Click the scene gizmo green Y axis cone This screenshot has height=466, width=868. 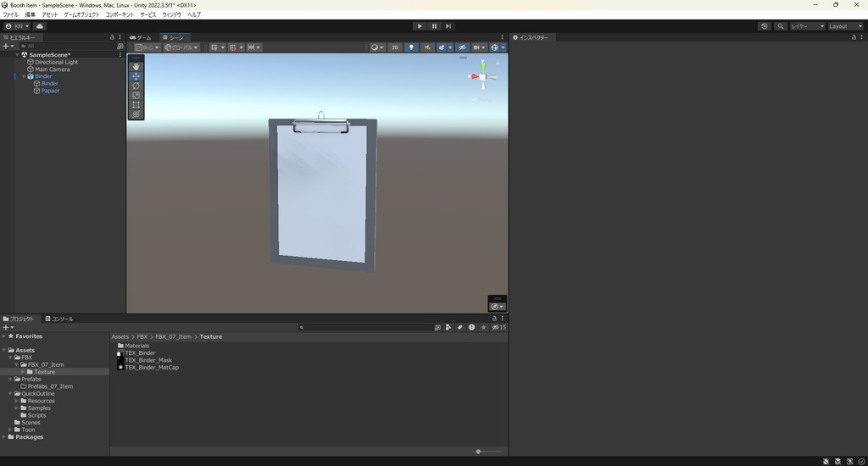click(482, 68)
